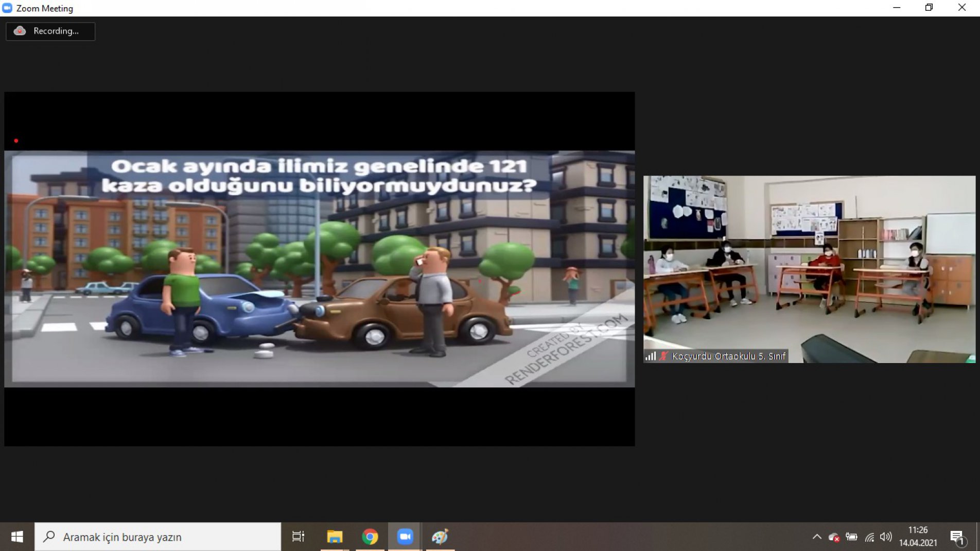Click the Zoom app icon in title bar
This screenshot has height=551, width=980.
7,8
